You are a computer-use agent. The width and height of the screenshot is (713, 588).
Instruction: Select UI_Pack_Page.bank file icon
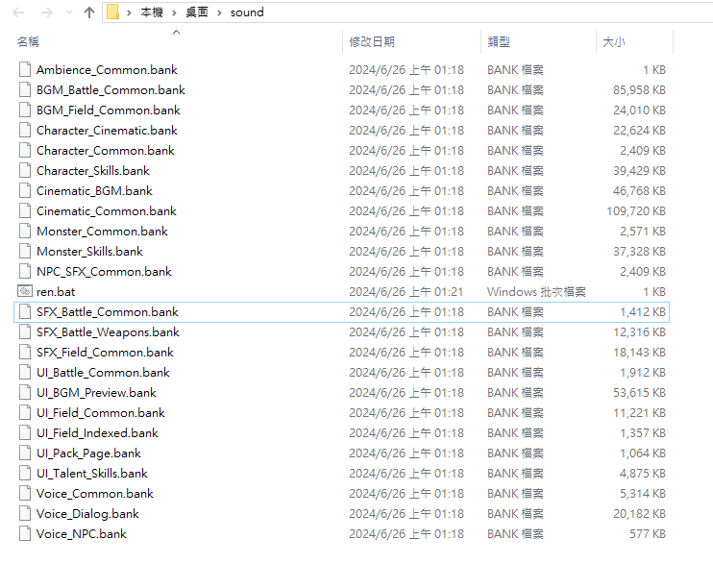pyautogui.click(x=25, y=453)
